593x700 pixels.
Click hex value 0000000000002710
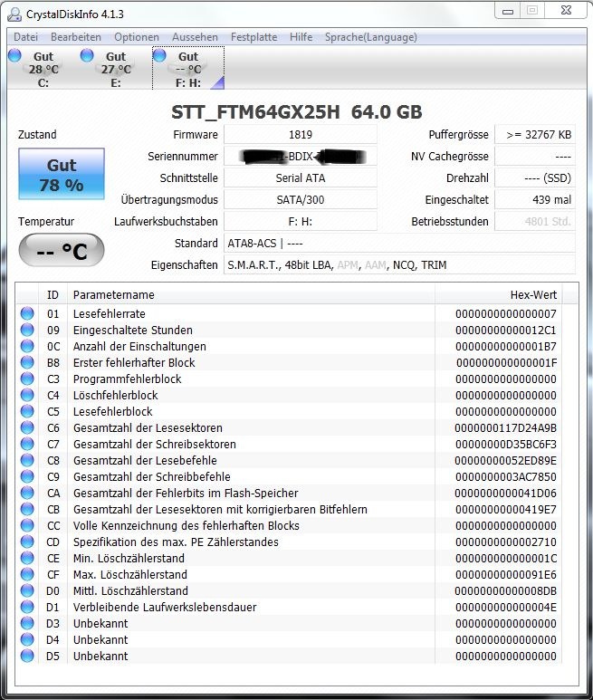(506, 542)
